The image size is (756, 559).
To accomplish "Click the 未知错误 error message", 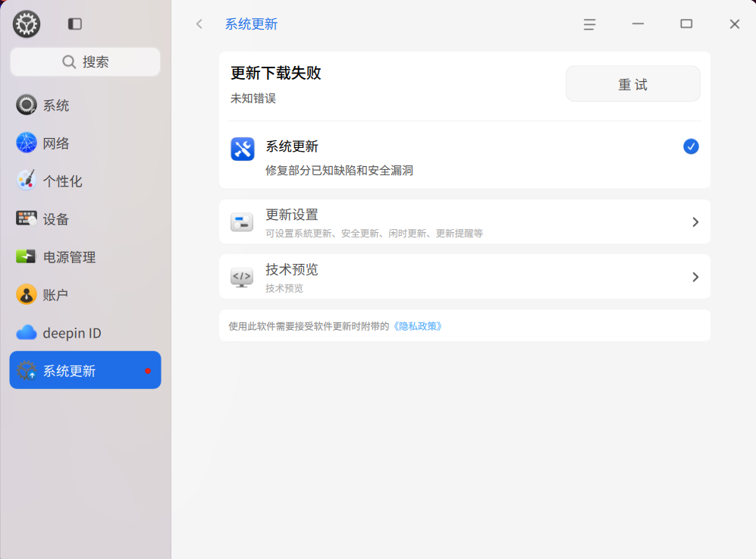I will coord(253,99).
